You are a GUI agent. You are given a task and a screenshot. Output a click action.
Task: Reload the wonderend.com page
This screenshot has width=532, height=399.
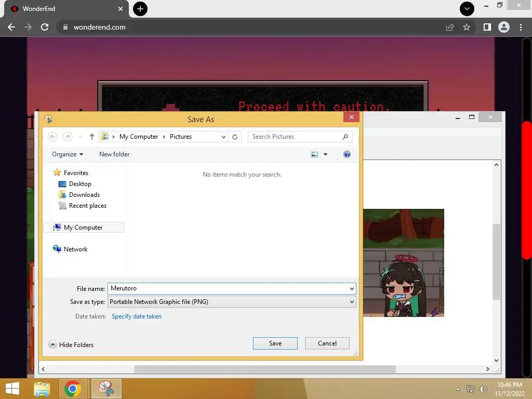(45, 27)
